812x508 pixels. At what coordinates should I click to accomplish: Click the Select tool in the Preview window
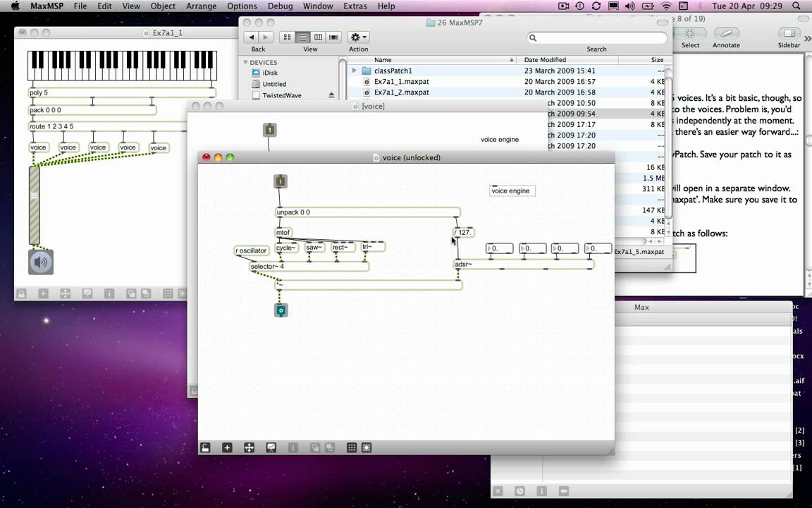click(x=690, y=34)
